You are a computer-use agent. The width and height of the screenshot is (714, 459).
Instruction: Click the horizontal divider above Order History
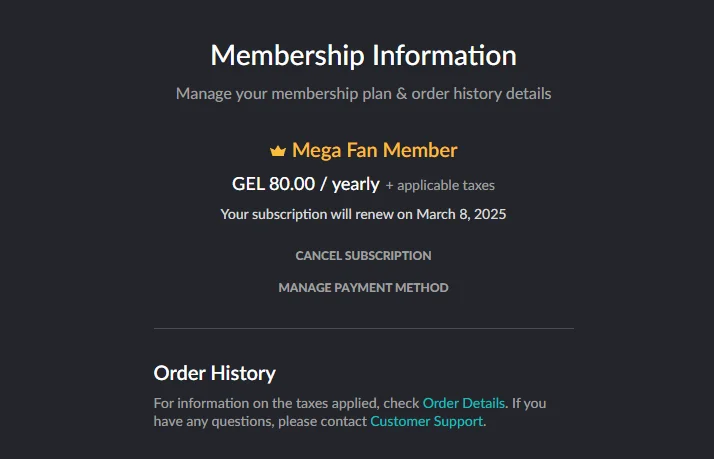(363, 328)
